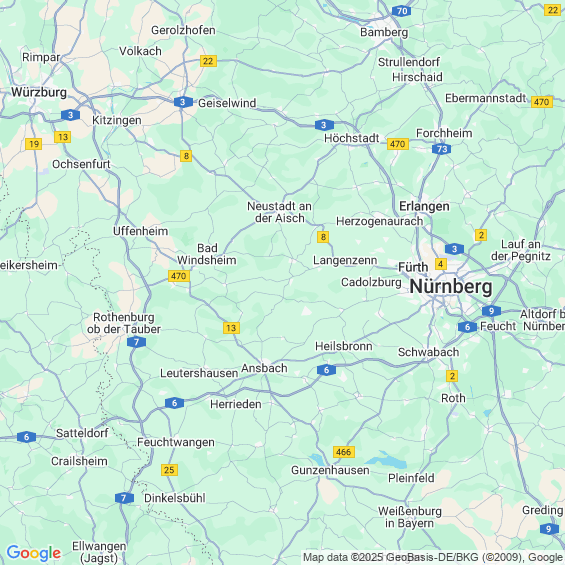Viewport: 565px width, 565px height.
Task: Click the yellow 4 road shield near Fürth
Action: pos(441,264)
